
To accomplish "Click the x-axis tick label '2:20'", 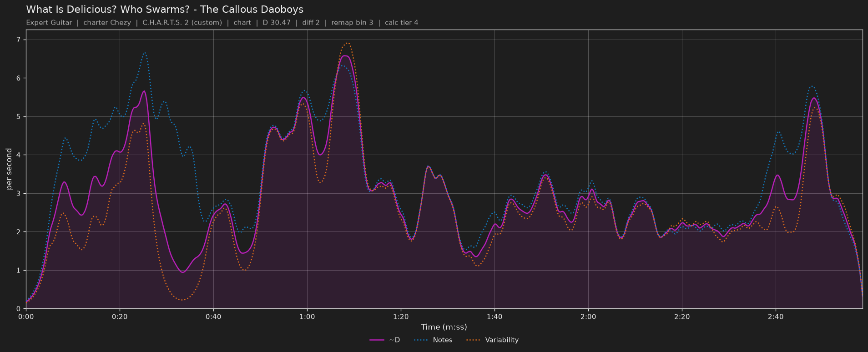I will coord(682,317).
